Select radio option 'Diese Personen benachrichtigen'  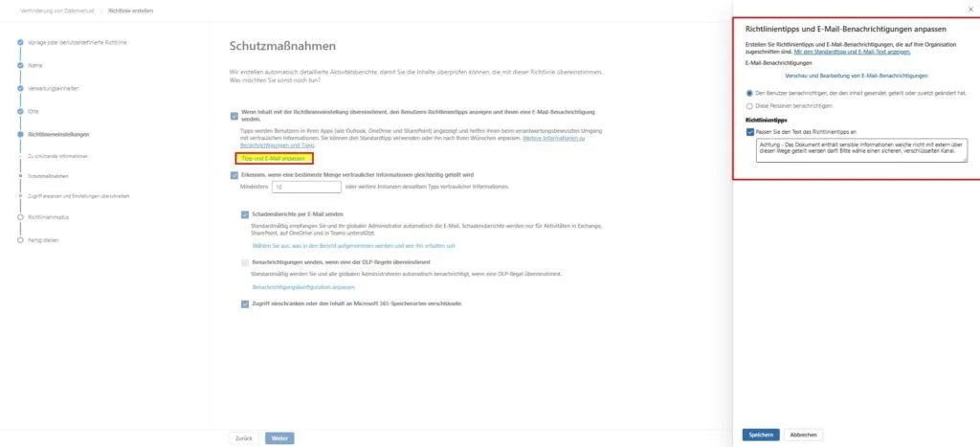tap(749, 106)
